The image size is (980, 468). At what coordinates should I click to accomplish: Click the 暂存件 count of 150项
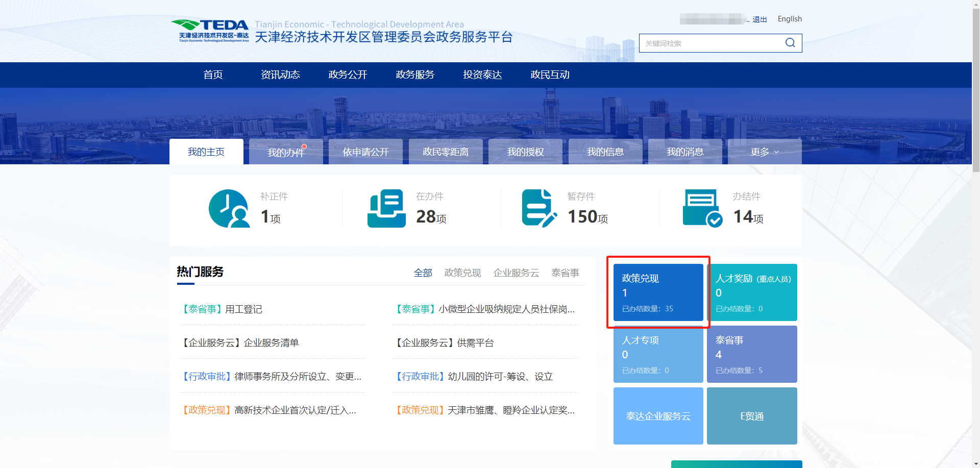[x=588, y=217]
